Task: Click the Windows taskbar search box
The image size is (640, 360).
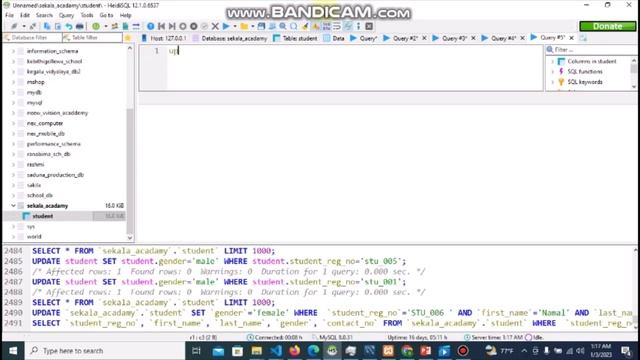Action: (x=105, y=351)
